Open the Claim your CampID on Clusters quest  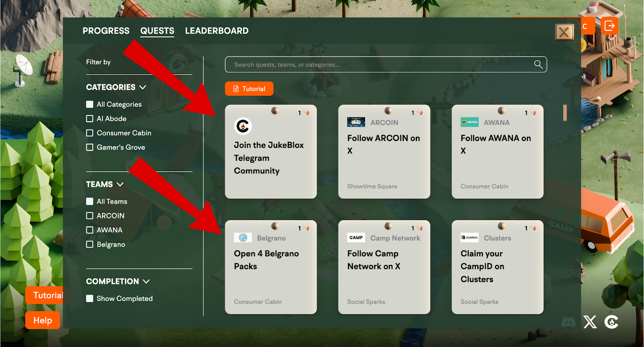click(497, 267)
